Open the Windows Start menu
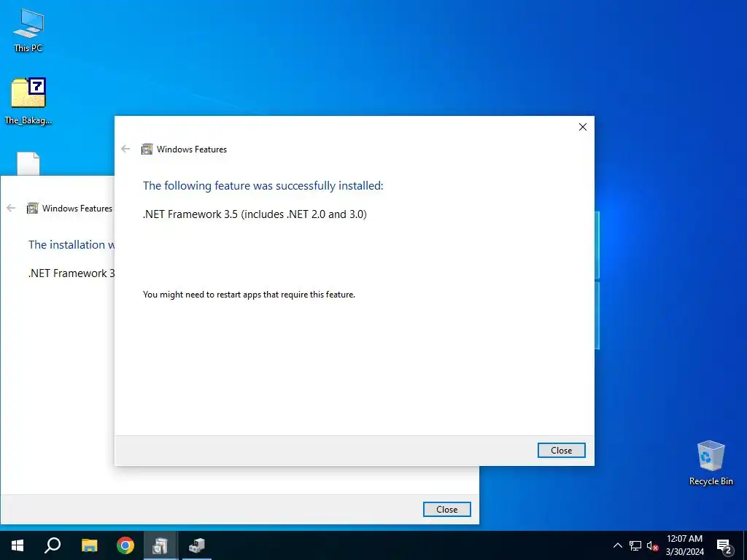Viewport: 747px width, 560px height. tap(18, 545)
